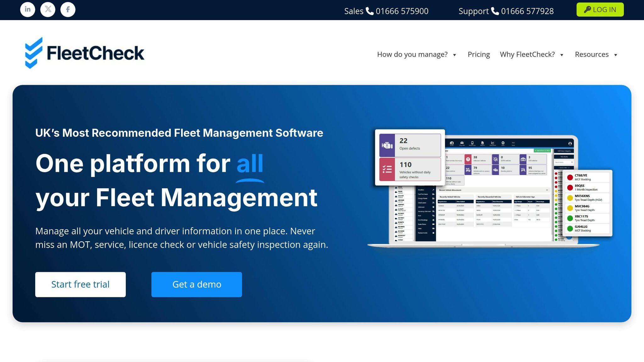Click the garage icon beside 3 VOR vehicles

point(523,159)
